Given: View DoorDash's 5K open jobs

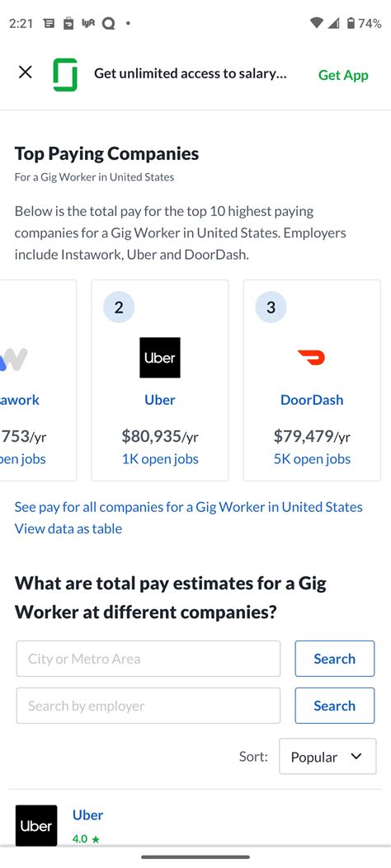Looking at the screenshot, I should click(312, 459).
